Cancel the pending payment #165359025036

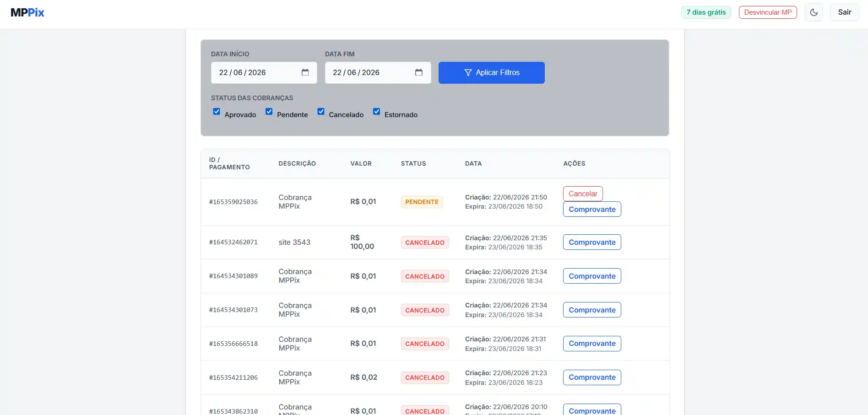(x=583, y=194)
